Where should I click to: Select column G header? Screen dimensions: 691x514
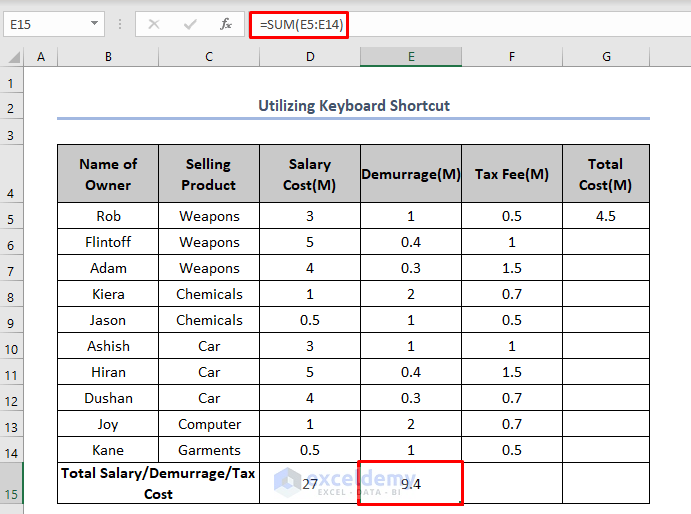tap(606, 58)
